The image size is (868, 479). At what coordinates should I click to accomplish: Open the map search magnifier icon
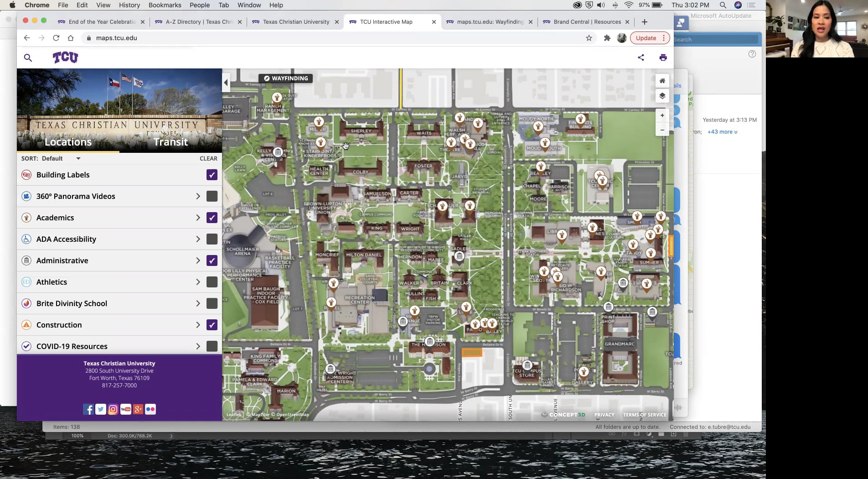click(x=28, y=57)
